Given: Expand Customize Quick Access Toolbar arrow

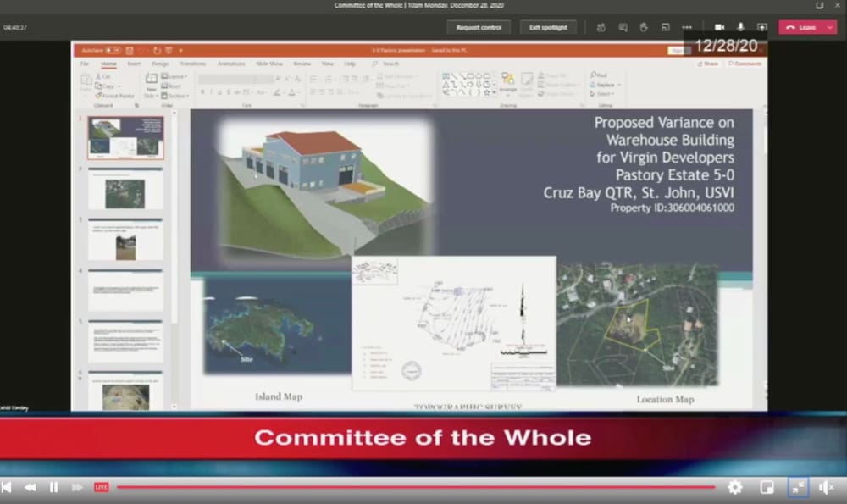Looking at the screenshot, I should (x=180, y=50).
